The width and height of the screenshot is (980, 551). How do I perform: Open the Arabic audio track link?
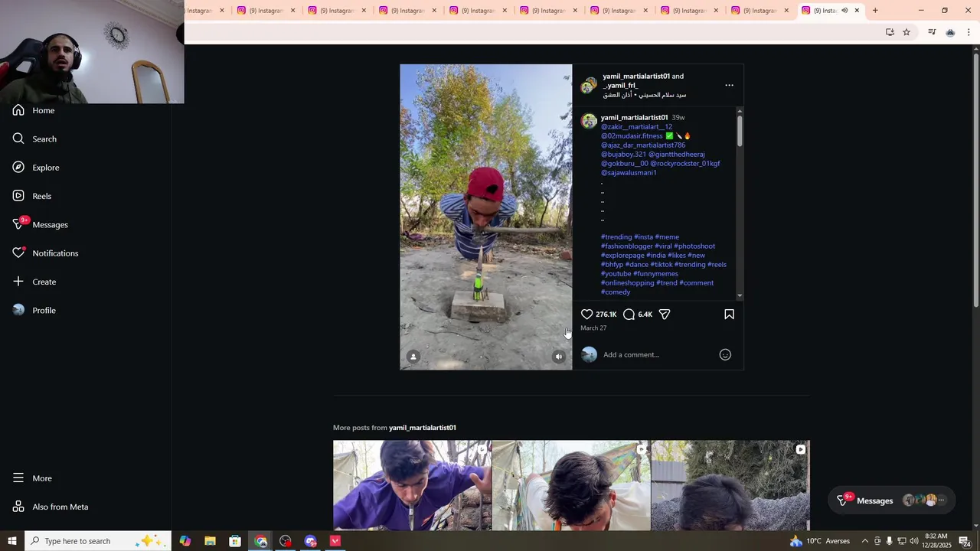point(645,95)
